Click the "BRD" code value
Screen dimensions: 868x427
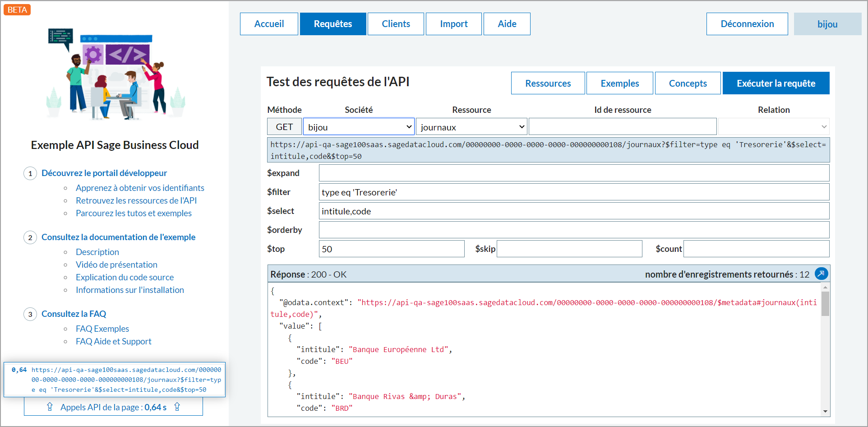[342, 408]
